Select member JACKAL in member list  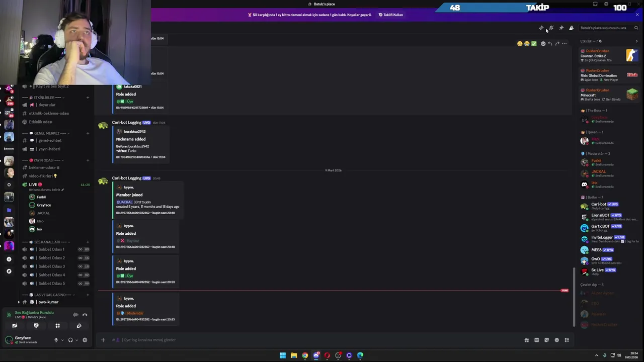(x=609, y=173)
